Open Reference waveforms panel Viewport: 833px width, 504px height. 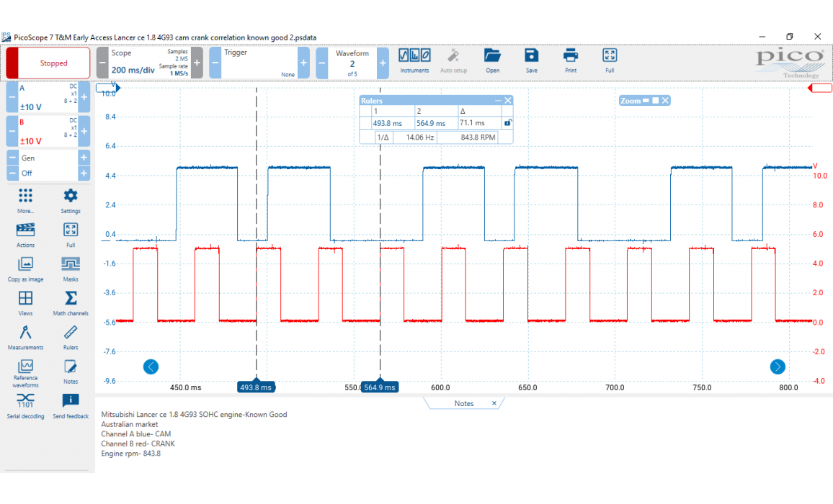click(x=25, y=366)
